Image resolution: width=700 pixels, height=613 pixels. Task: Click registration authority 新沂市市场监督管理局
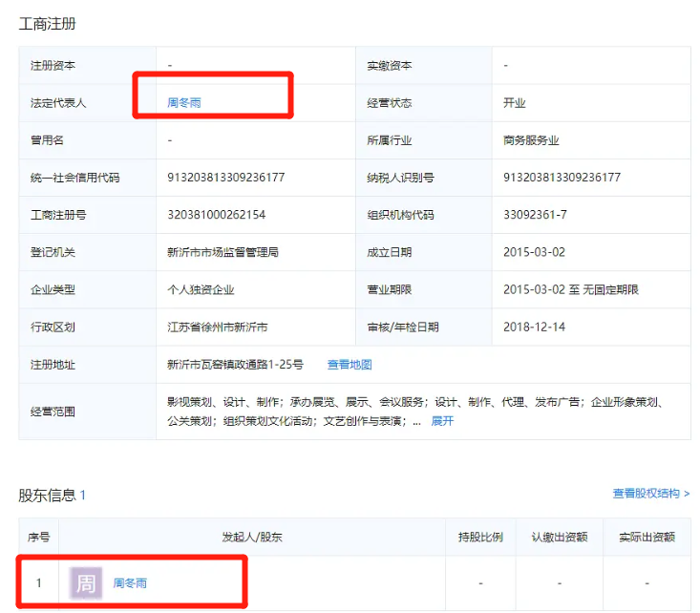(223, 252)
